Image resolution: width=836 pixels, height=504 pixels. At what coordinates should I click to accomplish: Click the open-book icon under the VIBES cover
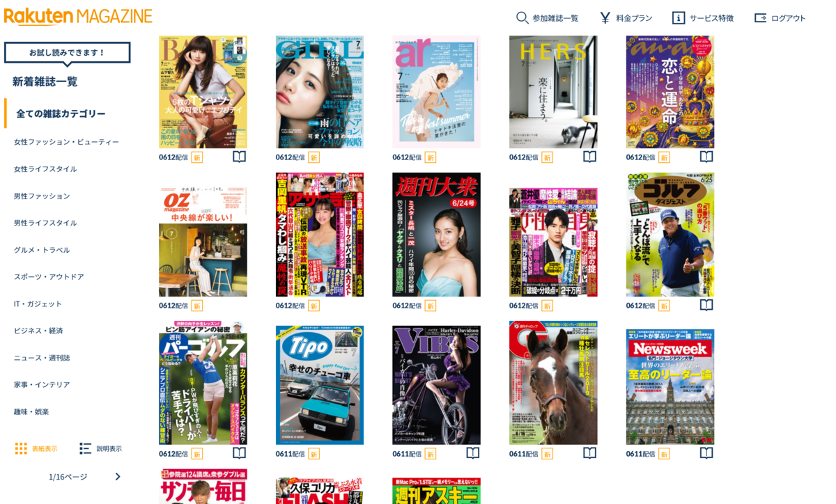473,453
